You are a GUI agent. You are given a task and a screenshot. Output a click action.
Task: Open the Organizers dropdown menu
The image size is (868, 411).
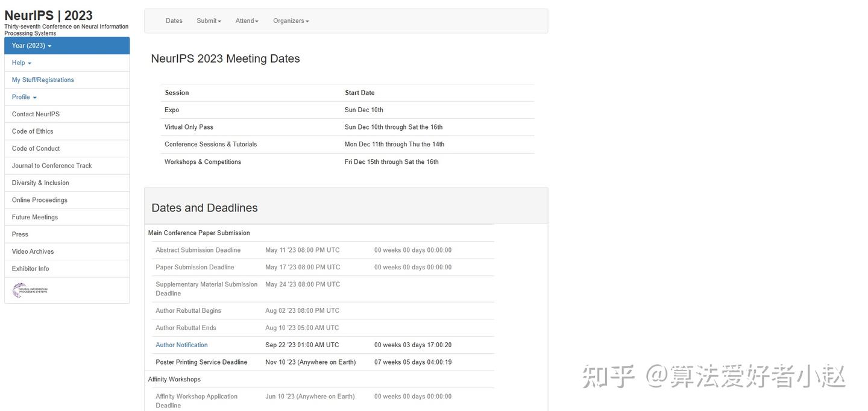click(x=291, y=20)
